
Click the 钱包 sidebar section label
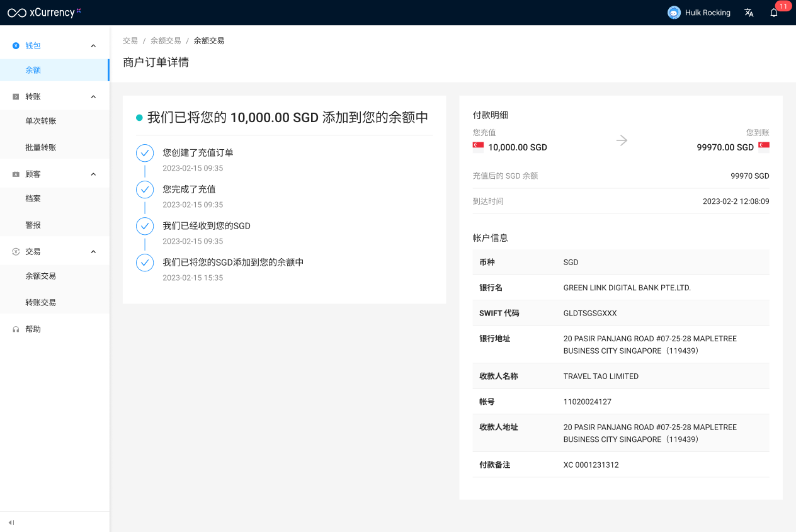click(33, 45)
